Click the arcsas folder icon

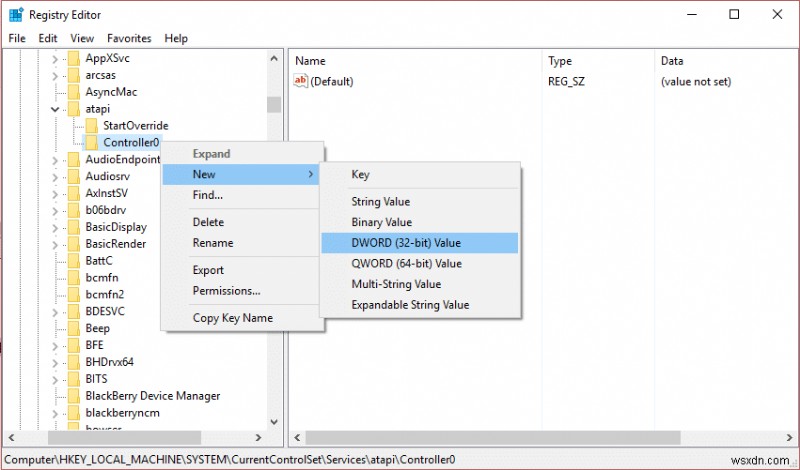(x=74, y=75)
